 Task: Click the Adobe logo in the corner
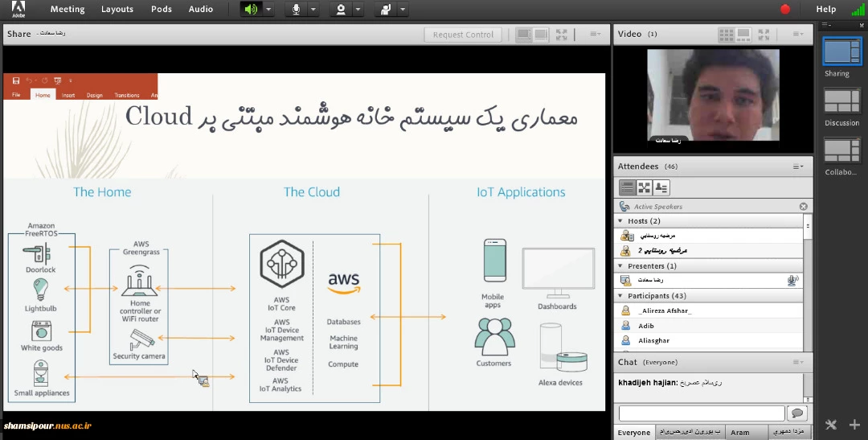18,9
